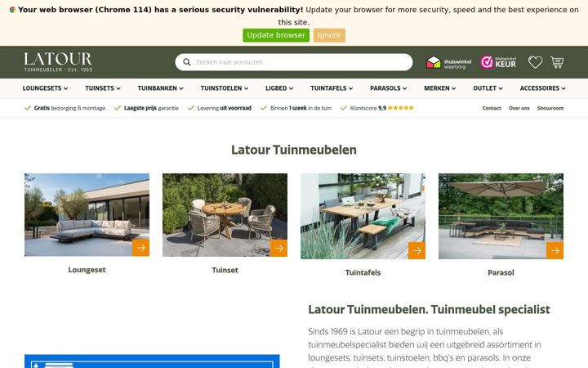This screenshot has width=588, height=368.
Task: Click the orange arrow on Tuintafels image
Action: point(416,250)
